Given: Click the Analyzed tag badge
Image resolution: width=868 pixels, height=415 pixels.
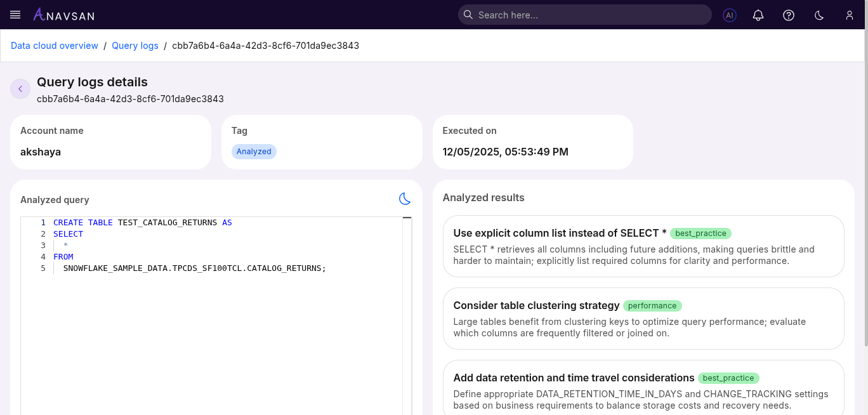Looking at the screenshot, I should tap(254, 152).
